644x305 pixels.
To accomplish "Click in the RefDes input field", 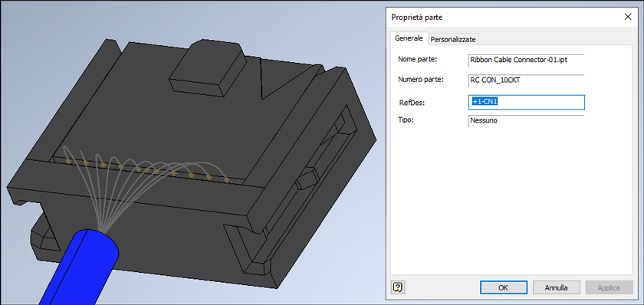I will (x=527, y=102).
